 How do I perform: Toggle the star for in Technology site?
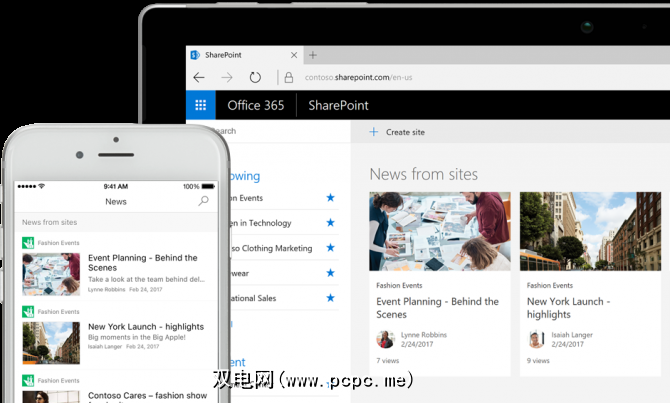pos(330,222)
